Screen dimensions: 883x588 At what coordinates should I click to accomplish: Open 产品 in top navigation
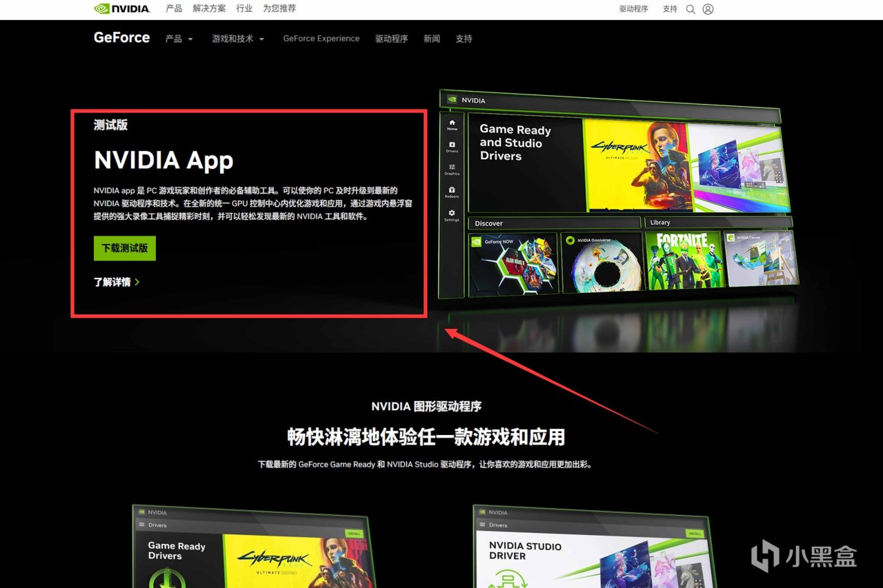click(x=174, y=8)
